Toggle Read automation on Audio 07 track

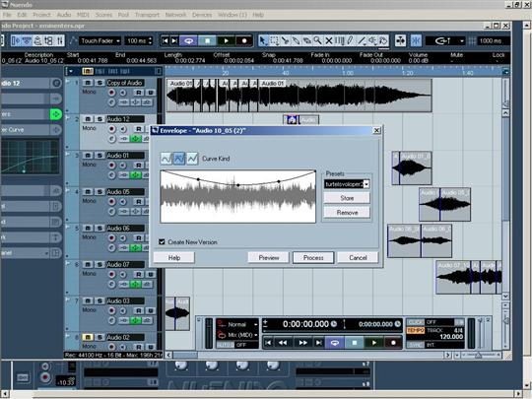point(139,274)
